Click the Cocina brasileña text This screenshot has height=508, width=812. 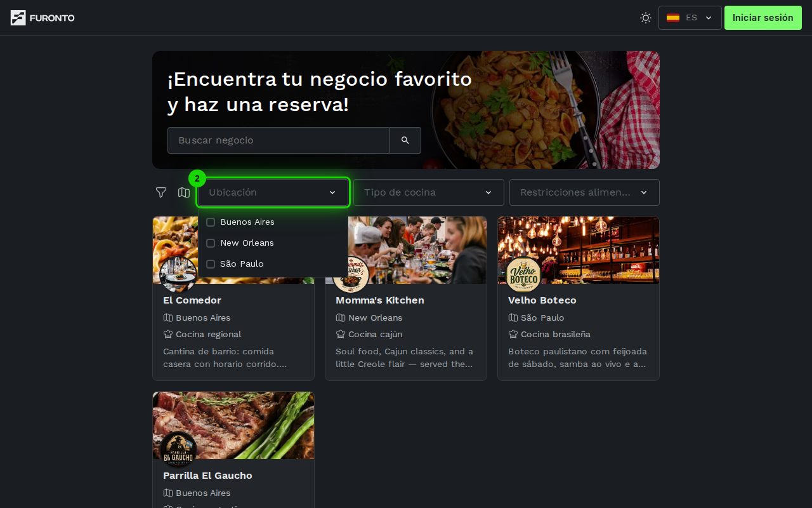point(556,334)
